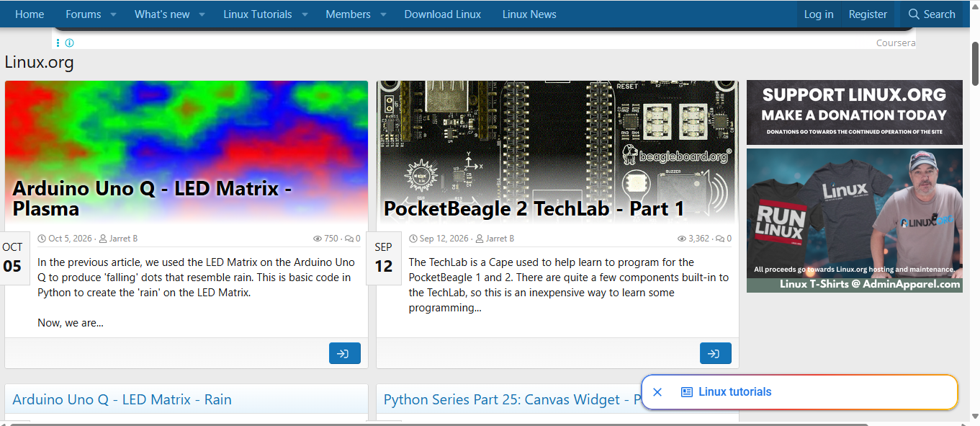Click the comments icon on Plasma article
Screen dimensions: 980x426
click(349, 239)
